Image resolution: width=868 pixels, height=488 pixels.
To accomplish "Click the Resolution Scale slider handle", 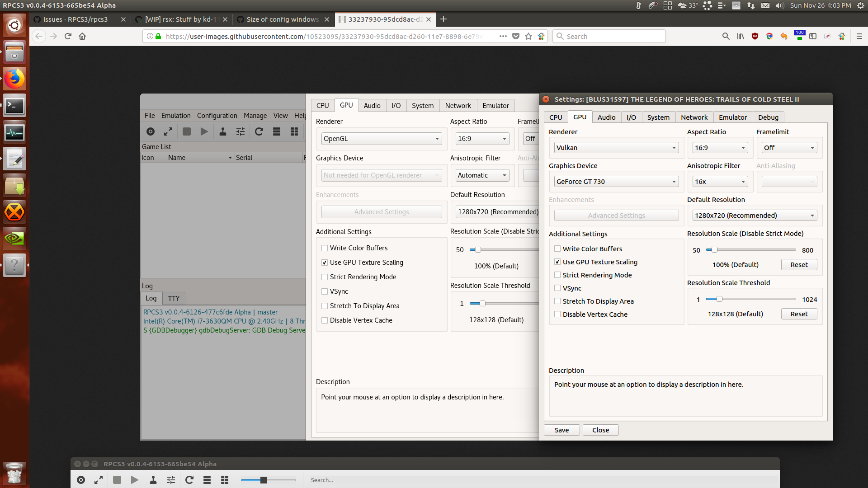I will (x=714, y=250).
